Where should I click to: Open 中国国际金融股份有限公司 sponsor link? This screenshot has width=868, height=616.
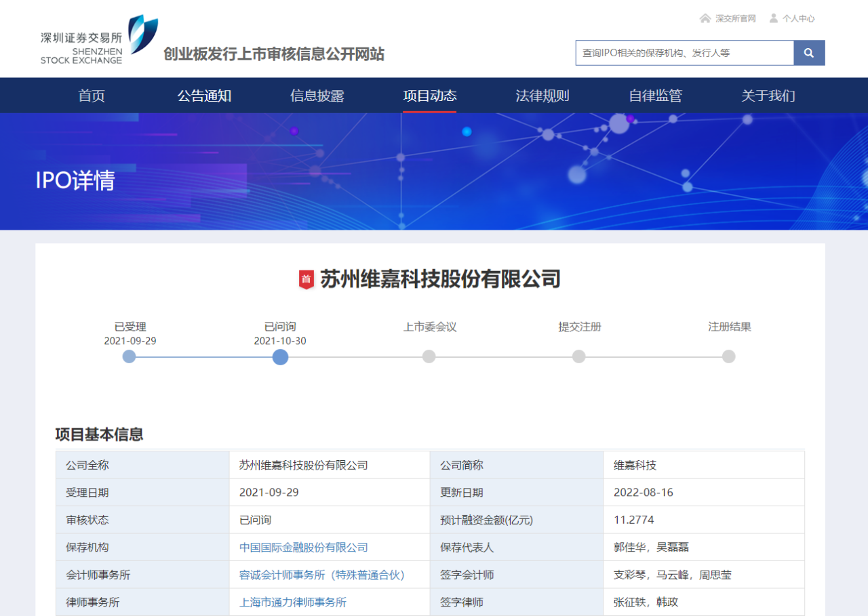pos(304,548)
